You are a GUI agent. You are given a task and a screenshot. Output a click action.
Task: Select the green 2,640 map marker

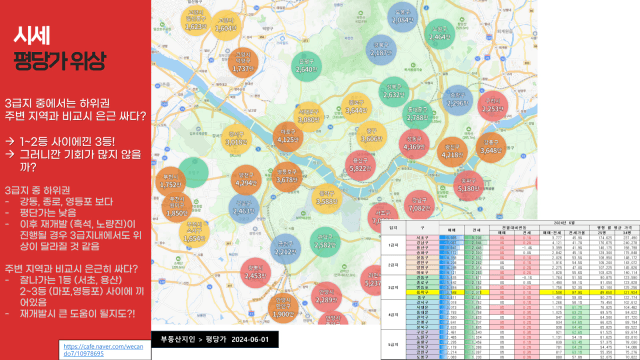pyautogui.click(x=307, y=67)
